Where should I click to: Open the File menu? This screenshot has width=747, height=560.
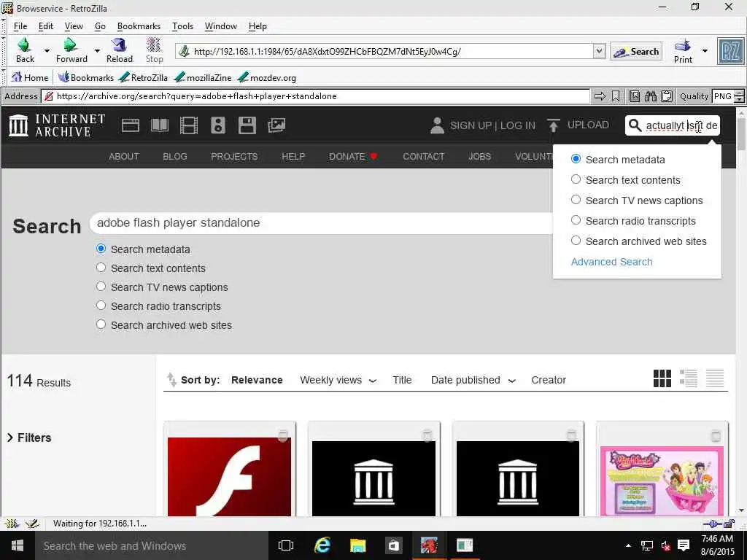[x=20, y=26]
